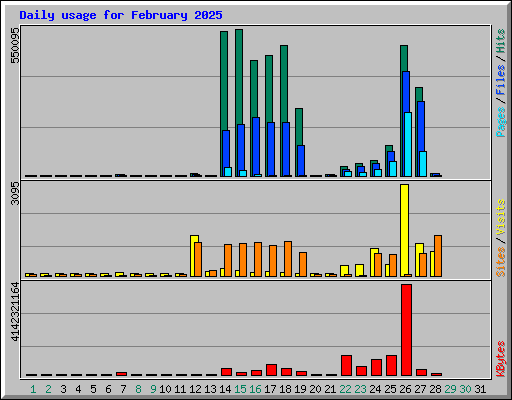
Task: Click the red KBytes bar for day 22
Action: pos(346,365)
